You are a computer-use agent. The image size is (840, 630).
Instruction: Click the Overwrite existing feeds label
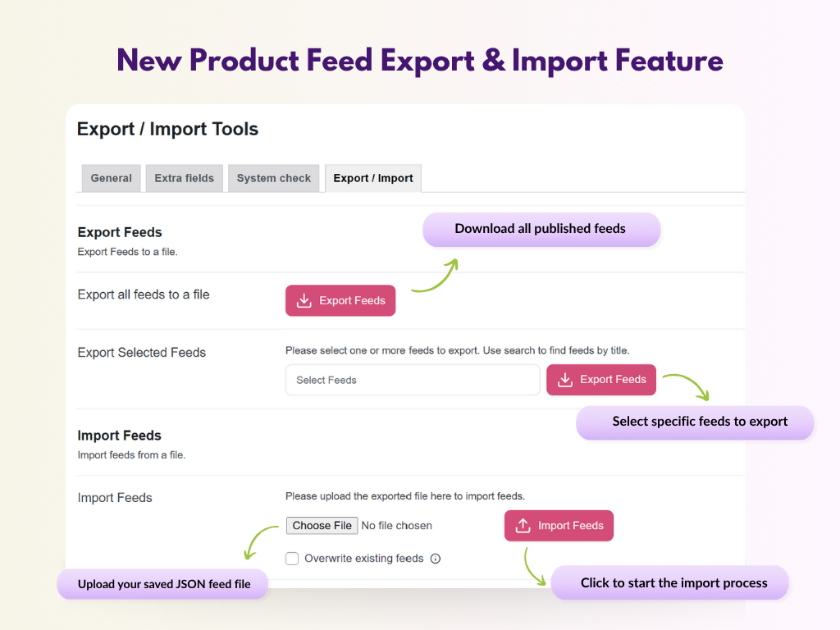363,559
